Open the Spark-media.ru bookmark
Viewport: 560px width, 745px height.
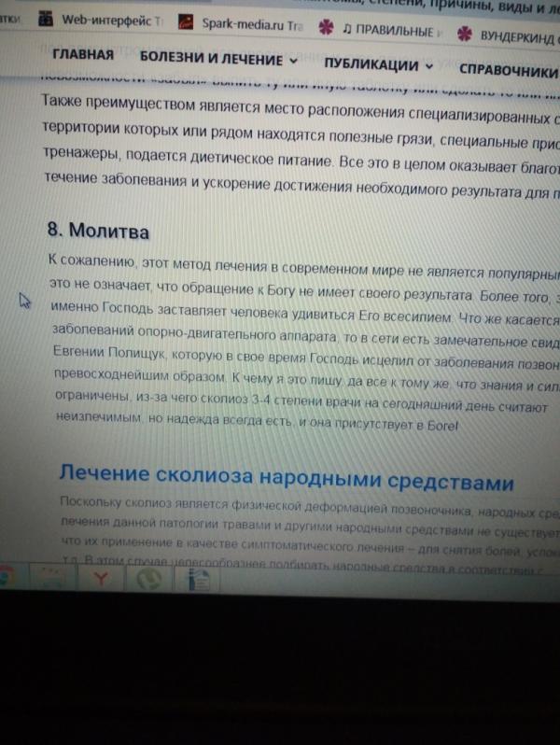click(x=246, y=26)
